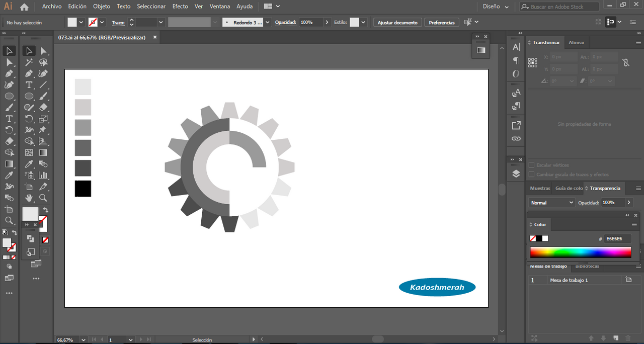Enable Escalar vértices checkbox
The image size is (644, 344).
[531, 165]
